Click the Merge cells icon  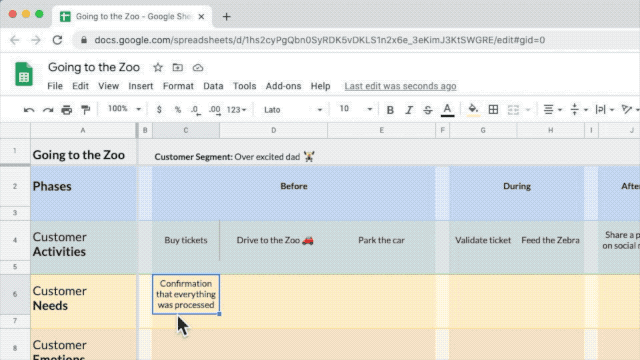pyautogui.click(x=513, y=110)
